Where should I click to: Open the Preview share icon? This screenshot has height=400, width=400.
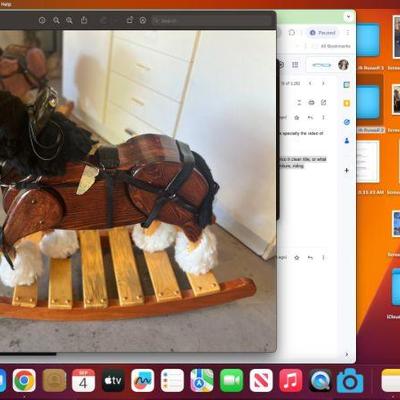coord(84,20)
